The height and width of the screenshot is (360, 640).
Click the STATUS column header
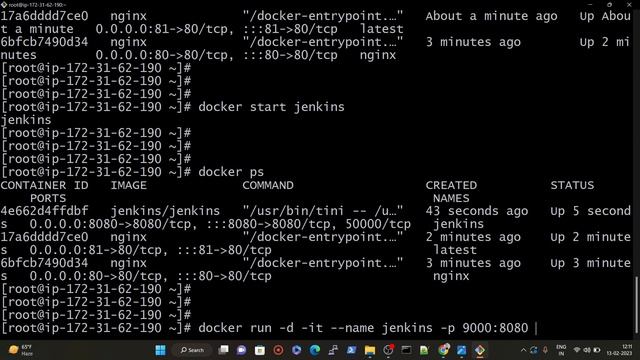click(x=572, y=185)
